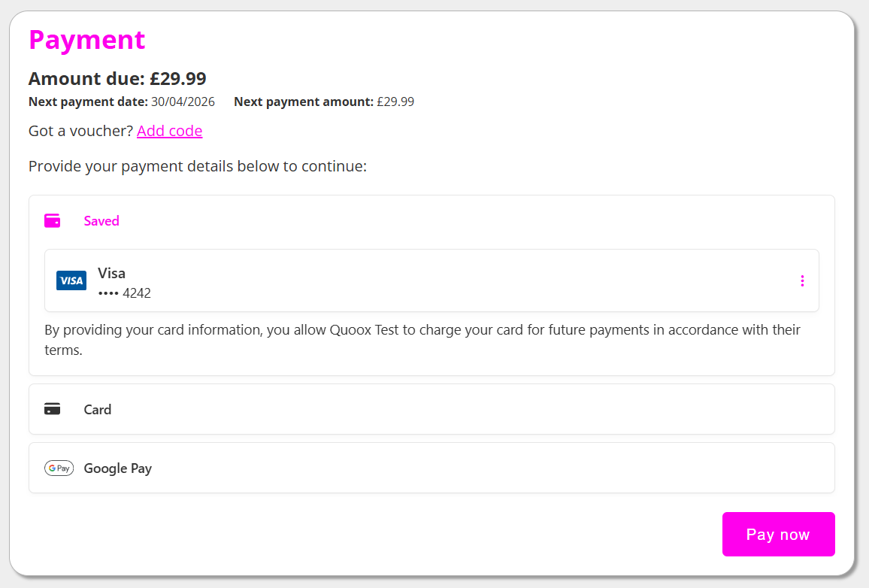Viewport: 869px width, 588px height.
Task: Click the black credit card icon
Action: coord(52,409)
